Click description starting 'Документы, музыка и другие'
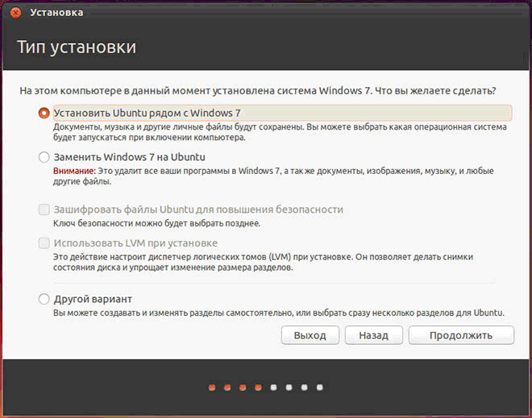Viewport: 532px width, 418px height. point(280,132)
